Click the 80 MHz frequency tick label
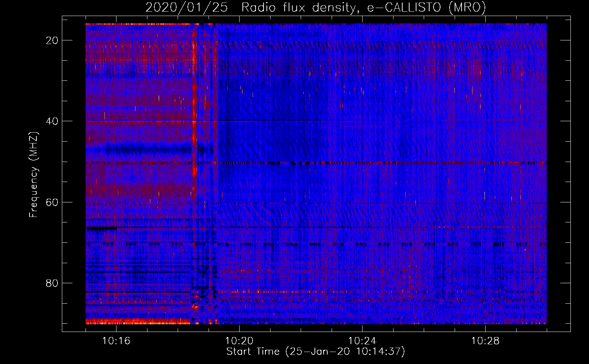The height and width of the screenshot is (364, 589). click(x=52, y=283)
